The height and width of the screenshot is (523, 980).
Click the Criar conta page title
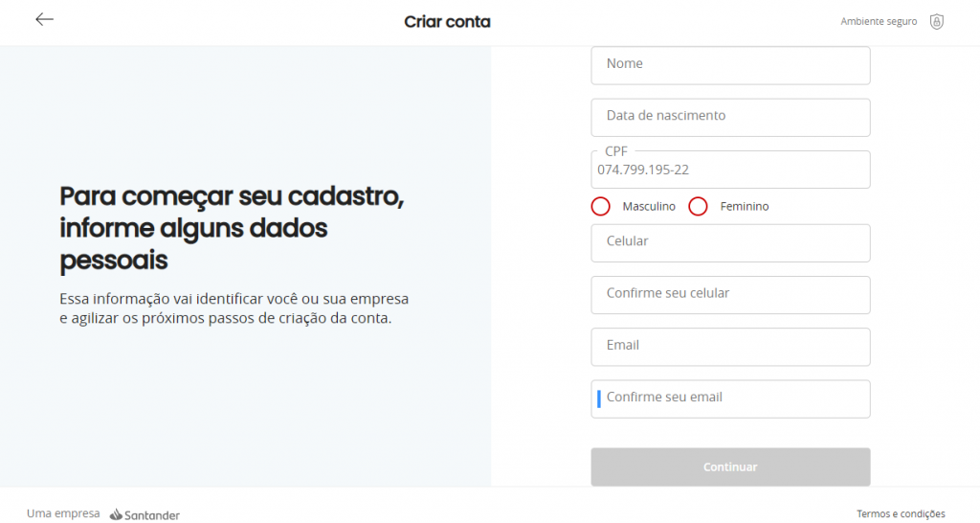click(x=447, y=22)
